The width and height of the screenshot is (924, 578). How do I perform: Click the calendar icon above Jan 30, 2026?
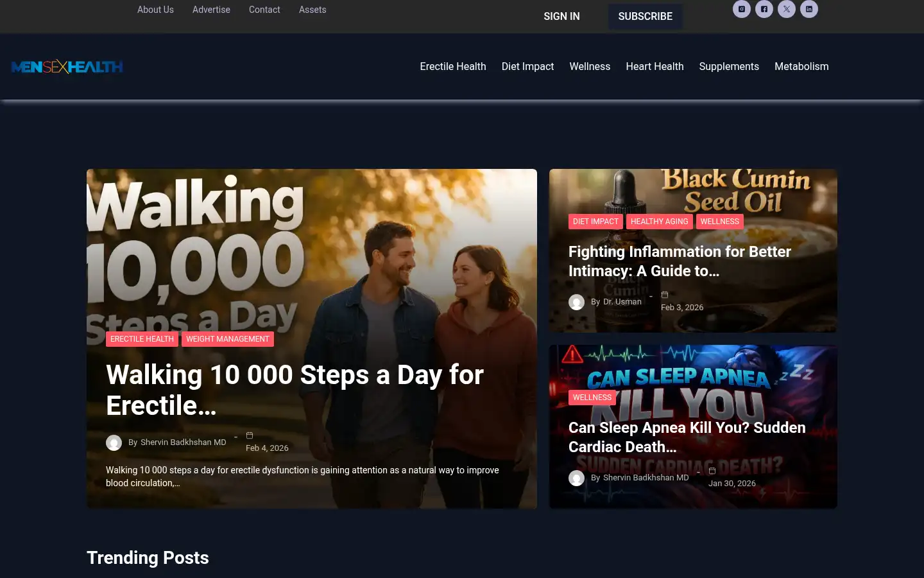tap(712, 471)
